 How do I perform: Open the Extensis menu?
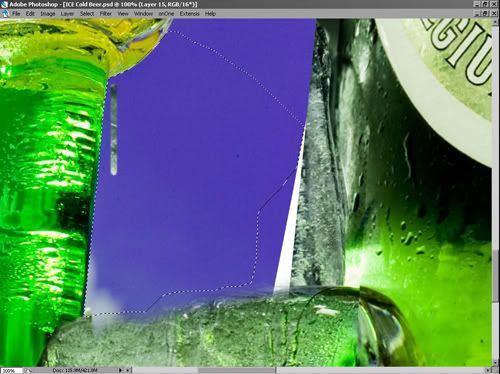(x=189, y=14)
